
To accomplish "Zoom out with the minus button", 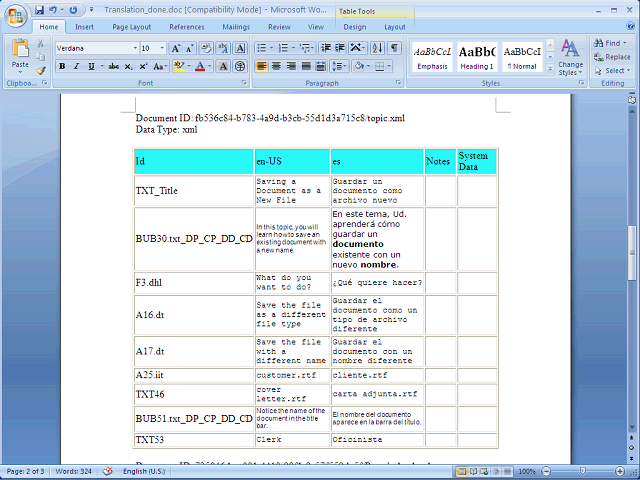I will pos(547,471).
